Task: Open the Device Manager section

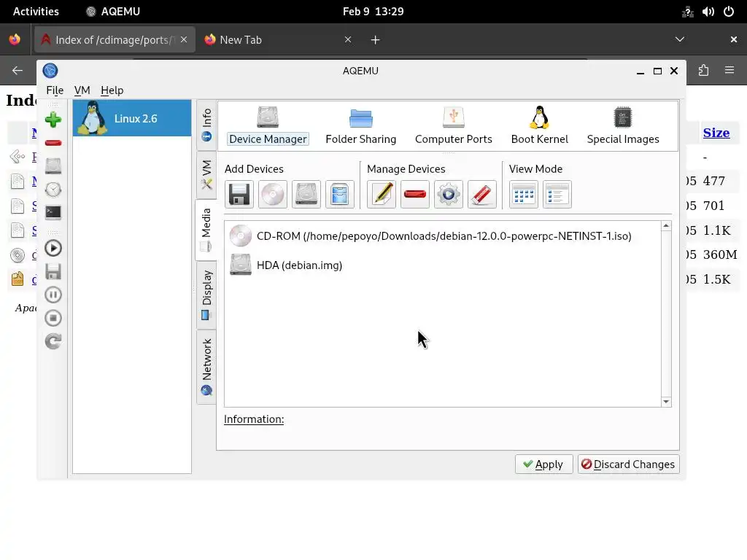Action: 268,125
